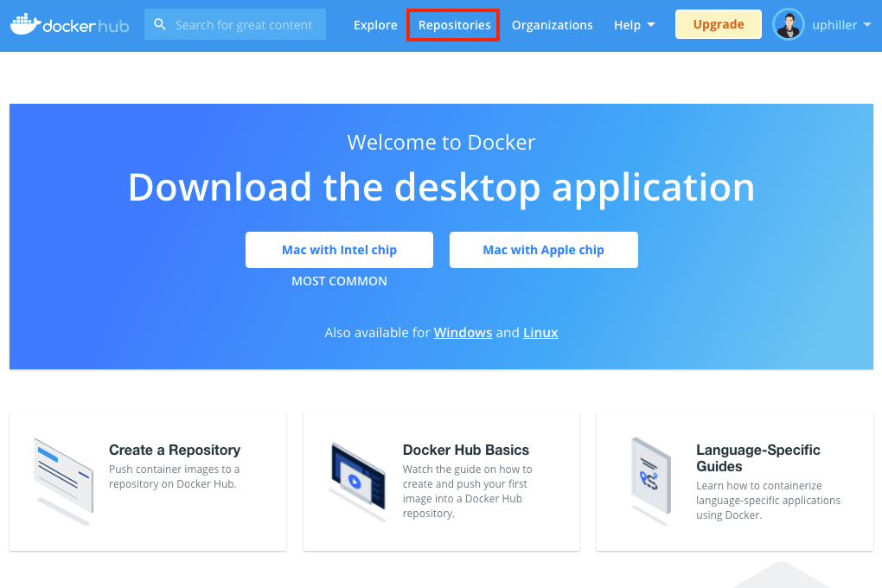The width and height of the screenshot is (882, 588).
Task: Click 'Push container images to a repository' text
Action: point(175,476)
